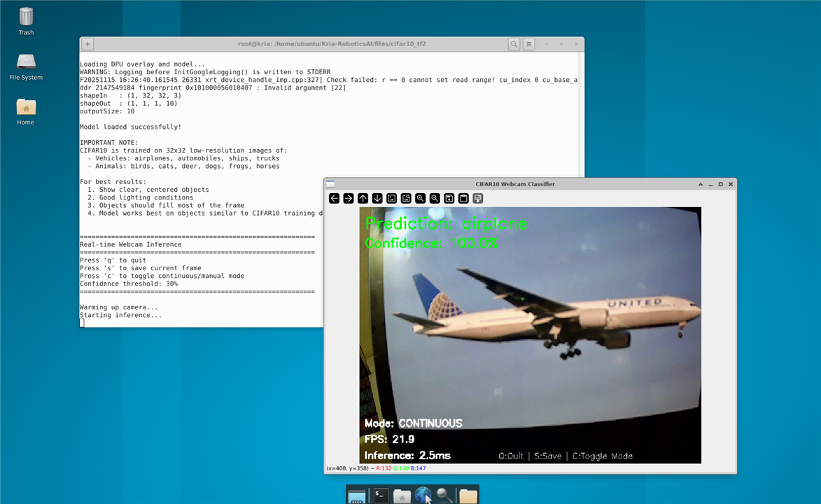The image size is (821, 504).
Task: Open terminal search with magnifier button
Action: click(x=514, y=44)
